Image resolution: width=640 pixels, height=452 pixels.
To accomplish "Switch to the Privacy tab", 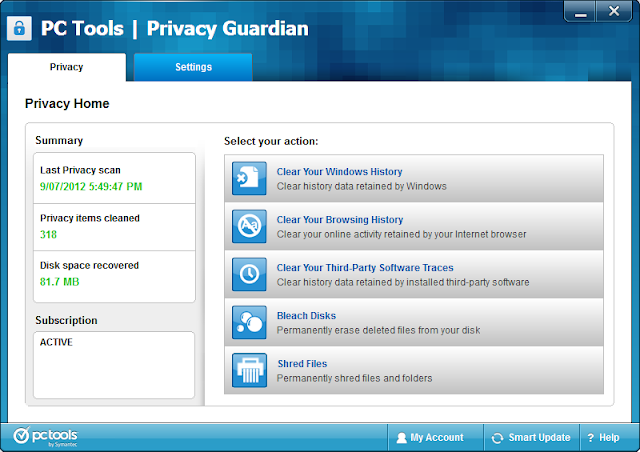I will click(x=67, y=67).
